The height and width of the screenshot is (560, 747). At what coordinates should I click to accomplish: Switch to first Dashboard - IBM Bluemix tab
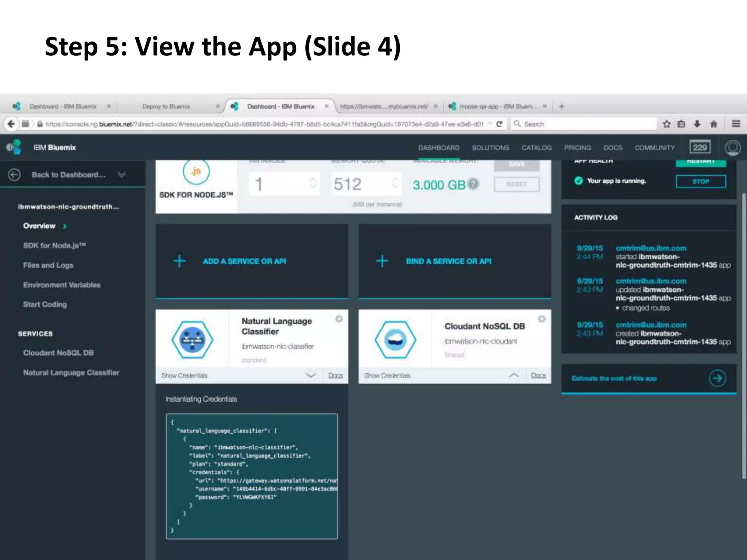pos(63,106)
